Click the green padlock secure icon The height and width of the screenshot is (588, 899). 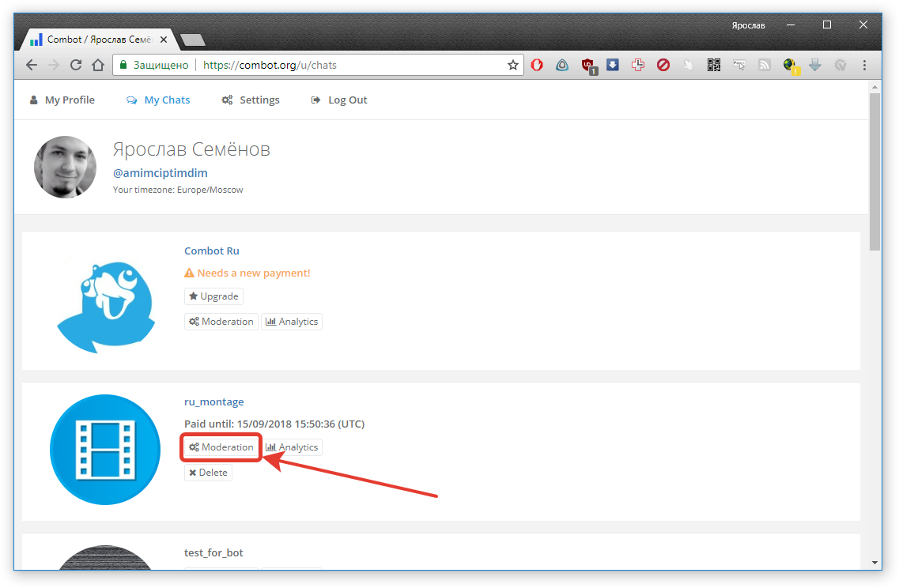point(123,65)
